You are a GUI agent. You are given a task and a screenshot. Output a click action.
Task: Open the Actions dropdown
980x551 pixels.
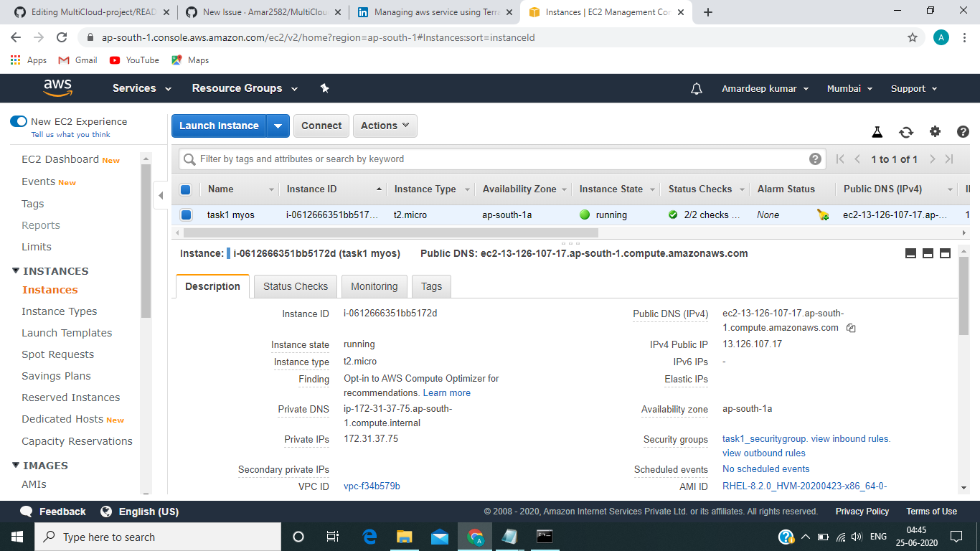(x=385, y=126)
